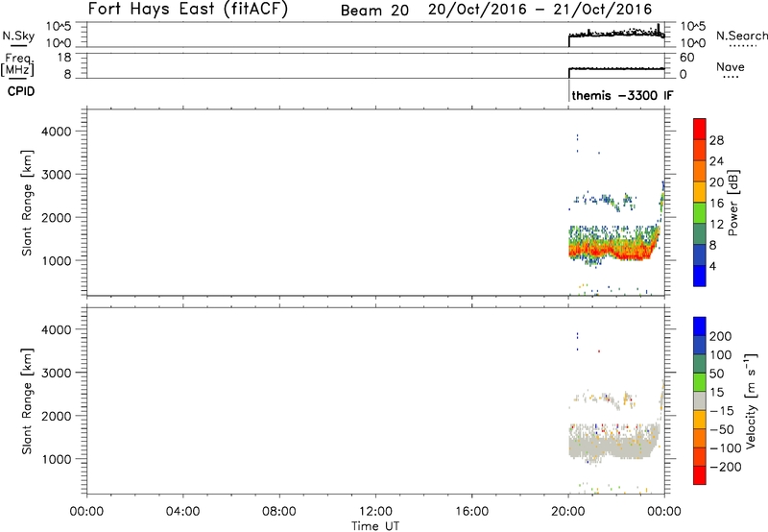
Task: Click the '04:00' time axis label
Action: pos(182,512)
